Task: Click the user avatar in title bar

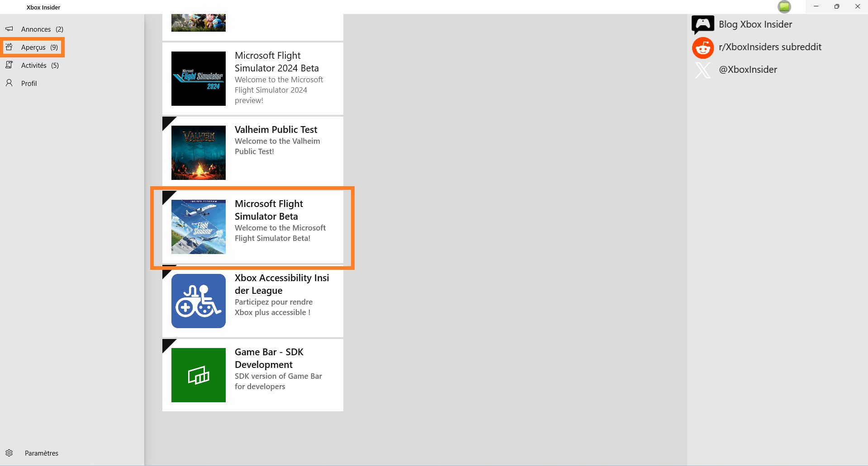Action: point(784,7)
